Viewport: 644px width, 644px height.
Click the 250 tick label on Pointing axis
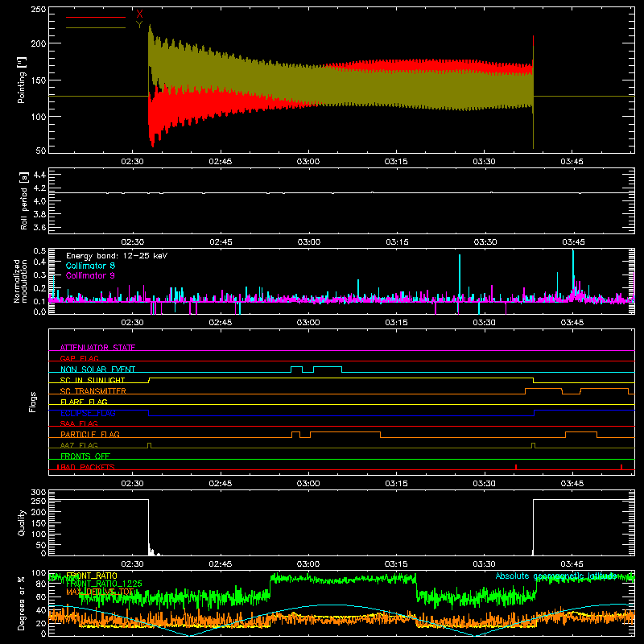pyautogui.click(x=39, y=10)
